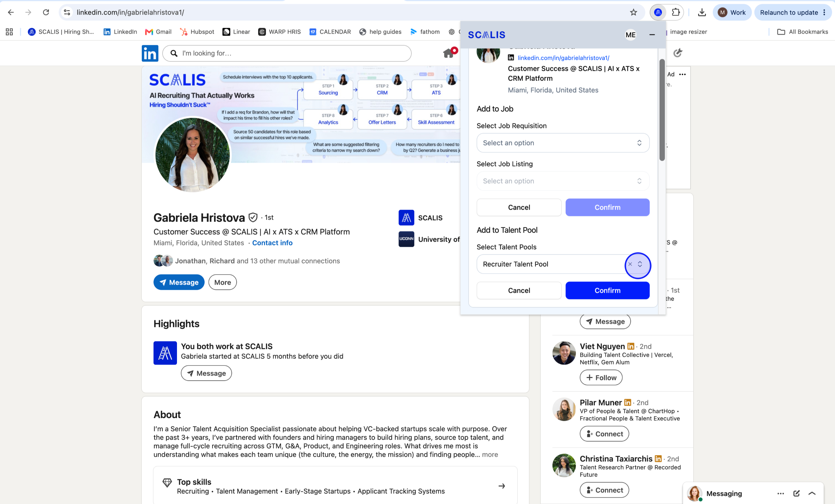The height and width of the screenshot is (504, 835).
Task: Open the Linear bookmark
Action: (x=236, y=32)
